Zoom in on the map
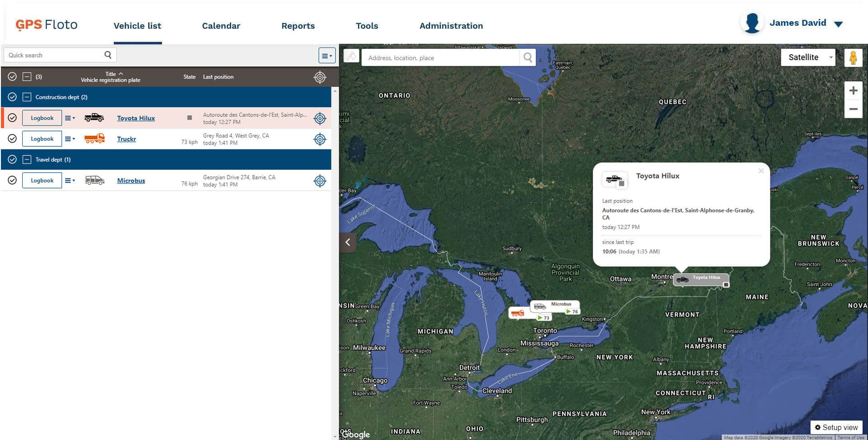 point(853,90)
